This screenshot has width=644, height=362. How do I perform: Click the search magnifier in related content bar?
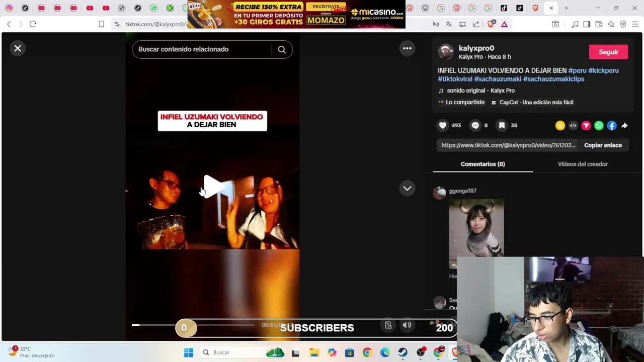tap(282, 49)
